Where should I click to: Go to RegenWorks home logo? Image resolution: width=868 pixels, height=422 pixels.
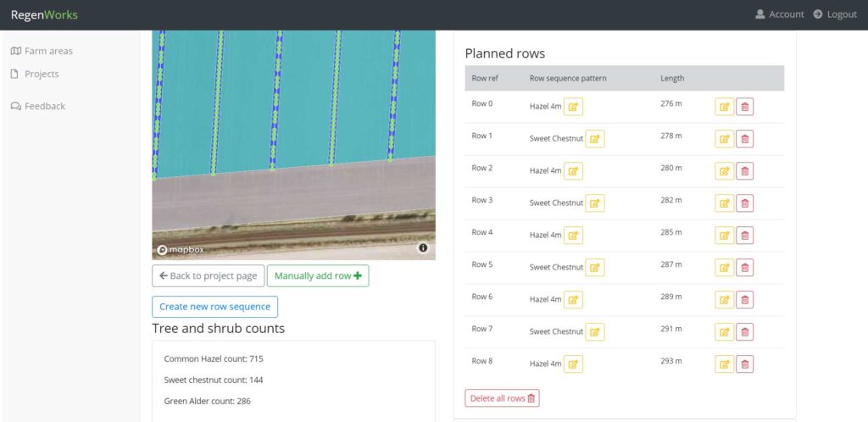pos(44,15)
